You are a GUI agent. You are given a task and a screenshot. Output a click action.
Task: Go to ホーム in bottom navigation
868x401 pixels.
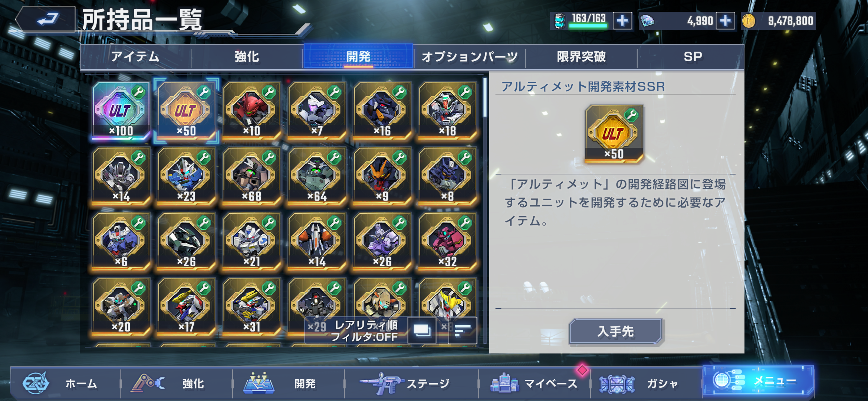pos(65,383)
